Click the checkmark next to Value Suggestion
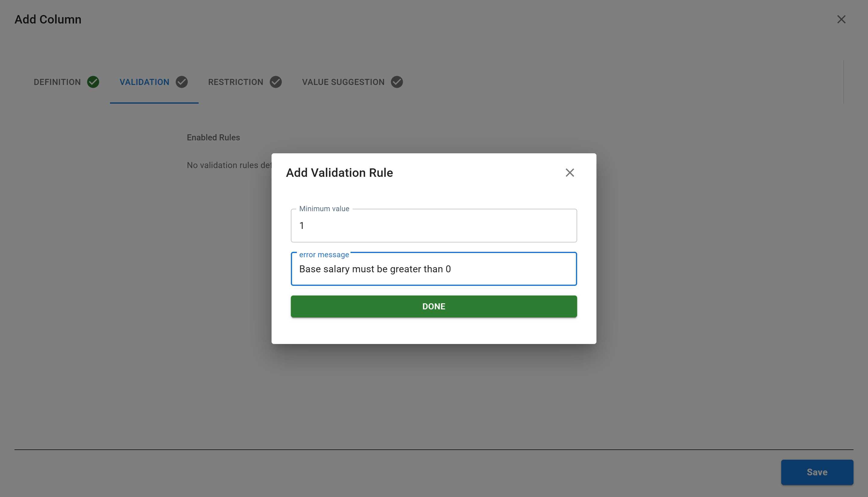The width and height of the screenshot is (868, 497). [x=396, y=82]
